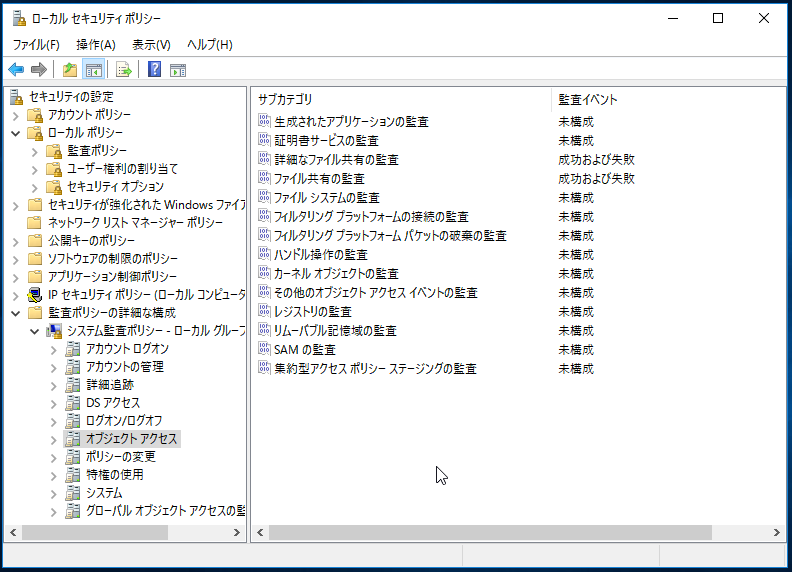Screen dimensions: 792x572
Task: Select その他のオブジェクト アクセス イベントの監査 row
Action: coord(376,293)
